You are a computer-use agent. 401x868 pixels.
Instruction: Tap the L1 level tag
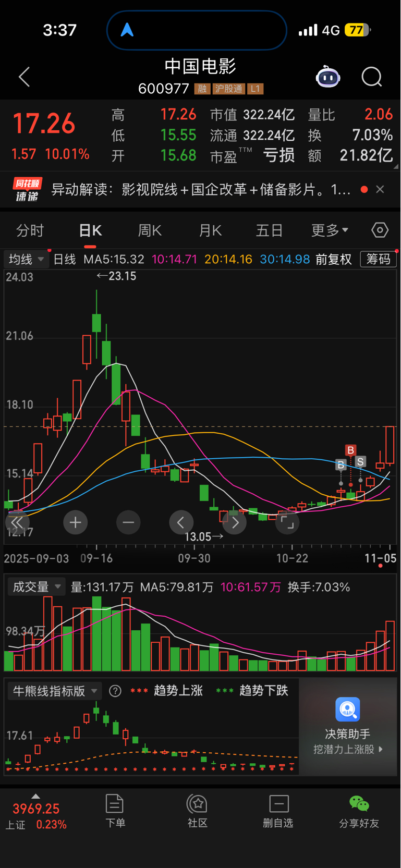(x=255, y=89)
